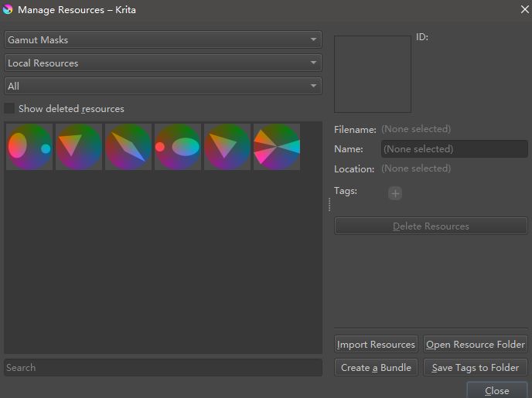Click Open Resource Folder button

(476, 345)
